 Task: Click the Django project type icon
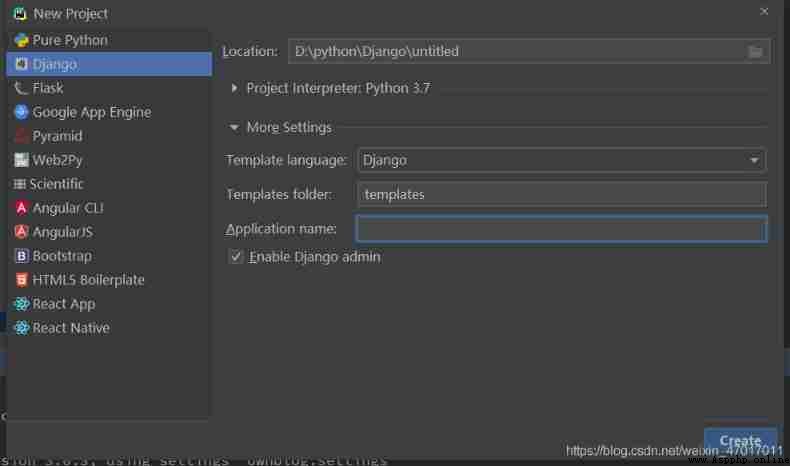coord(21,64)
